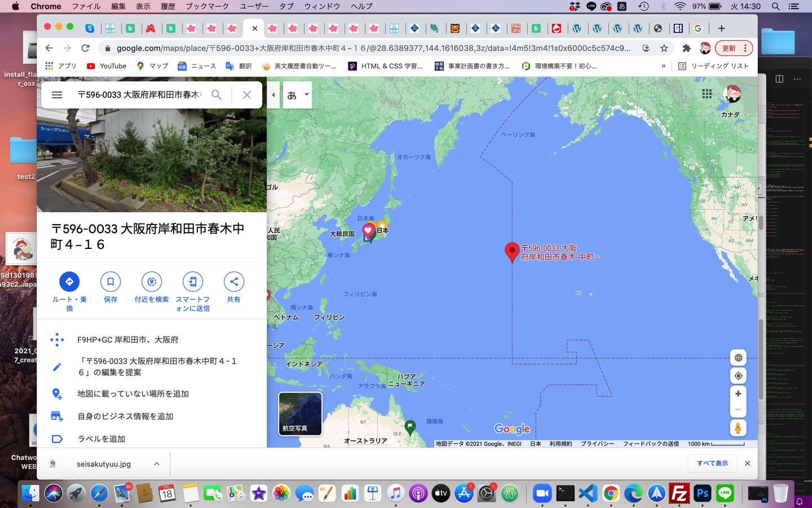This screenshot has width=812, height=508.
Task: Open the input method あ dropdown
Action: coord(307,95)
